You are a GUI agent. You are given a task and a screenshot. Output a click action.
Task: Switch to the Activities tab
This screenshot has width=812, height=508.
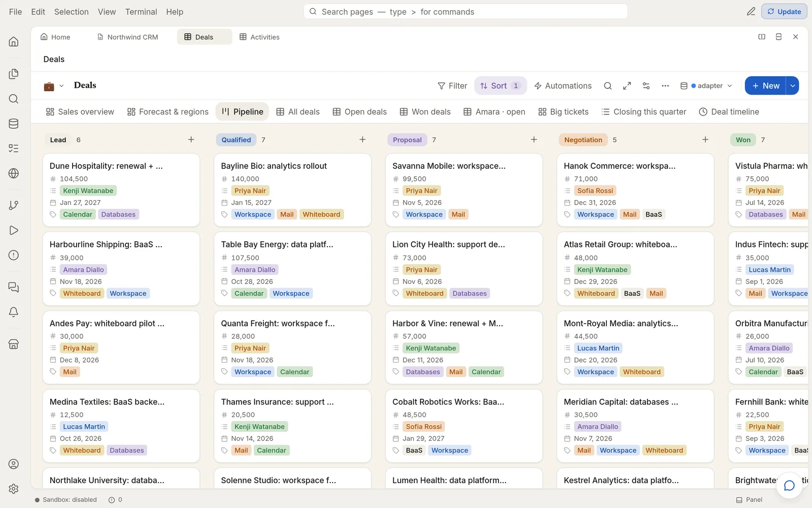point(259,37)
